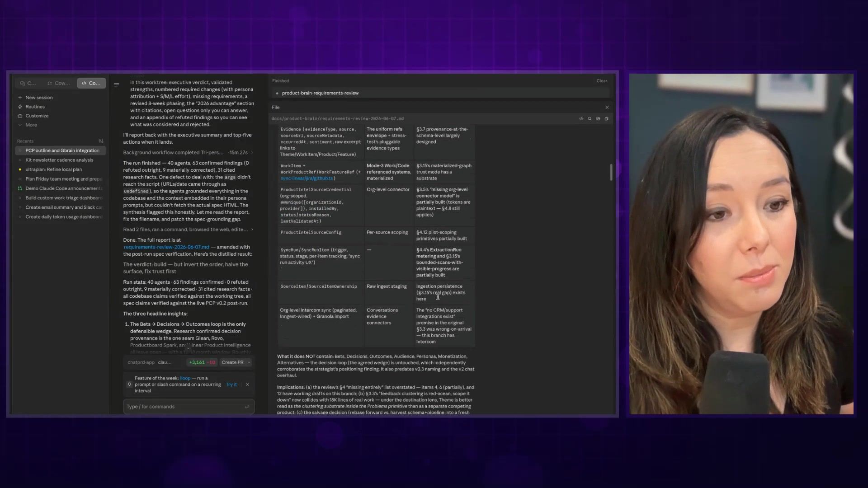The height and width of the screenshot is (488, 868).
Task: Click the open-folder icon in file toolbar
Action: click(x=598, y=119)
